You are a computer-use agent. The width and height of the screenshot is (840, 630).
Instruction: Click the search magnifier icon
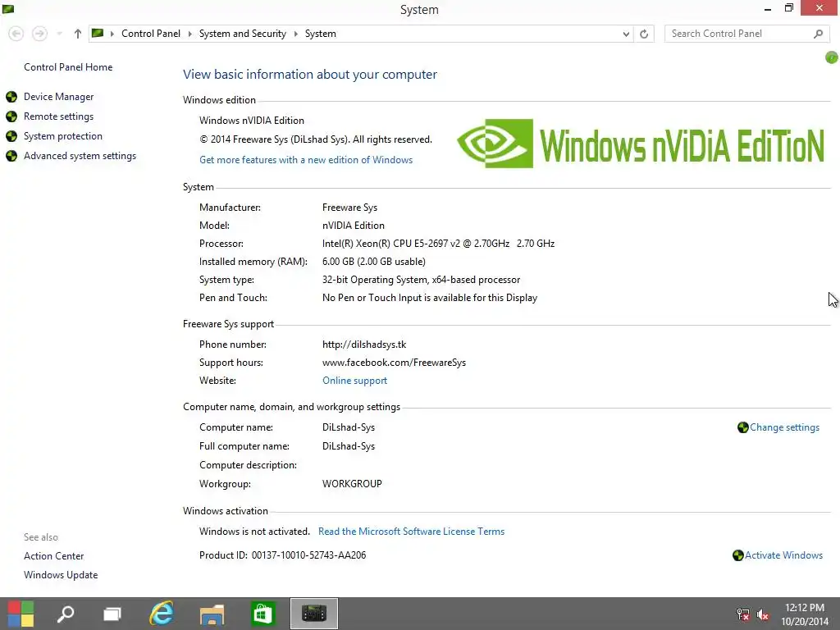pos(818,34)
